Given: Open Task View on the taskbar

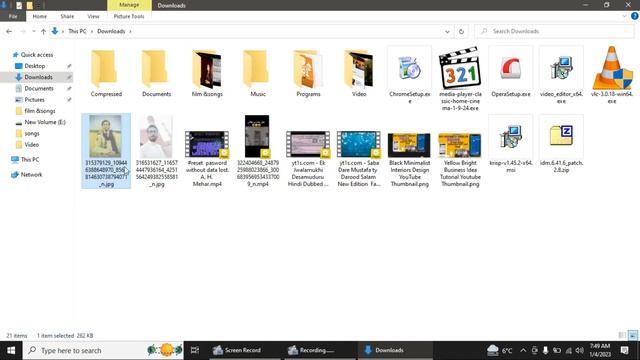Looking at the screenshot, I should pyautogui.click(x=195, y=350).
